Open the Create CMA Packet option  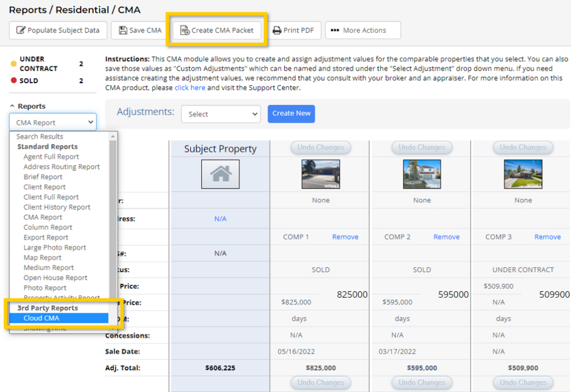[x=217, y=30]
